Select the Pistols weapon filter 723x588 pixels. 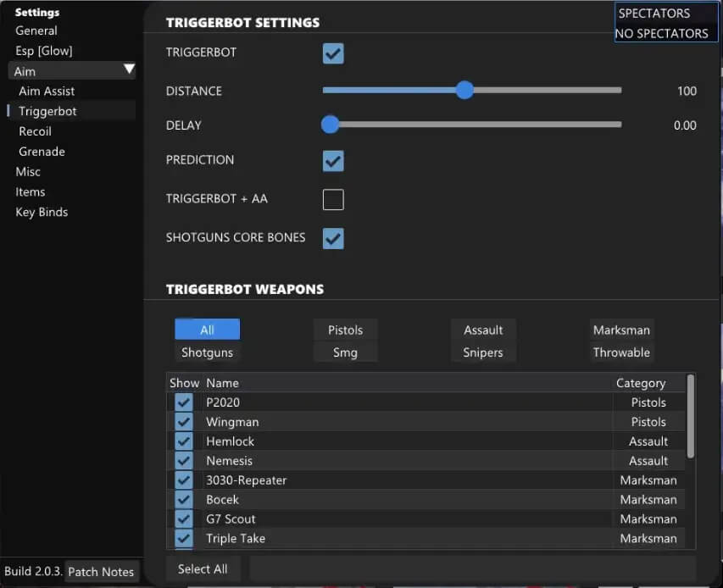[345, 330]
